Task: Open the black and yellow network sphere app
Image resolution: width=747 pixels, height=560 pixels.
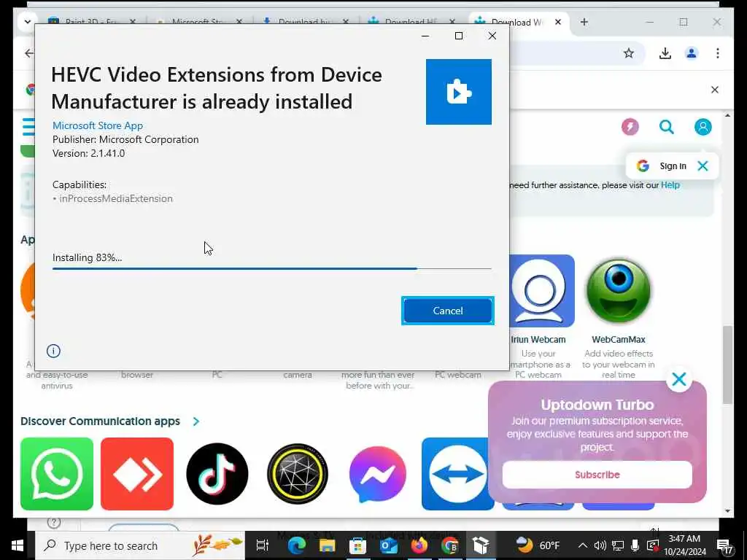Action: (298, 474)
